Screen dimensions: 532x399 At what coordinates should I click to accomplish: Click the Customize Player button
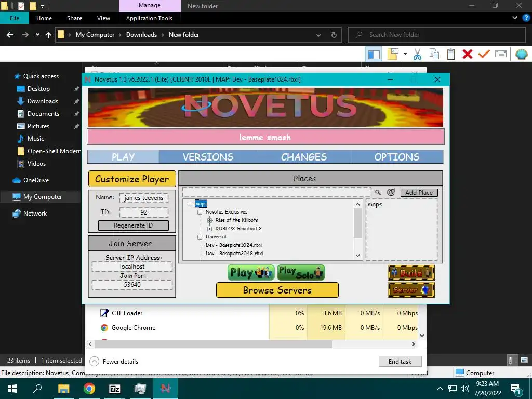tap(132, 179)
